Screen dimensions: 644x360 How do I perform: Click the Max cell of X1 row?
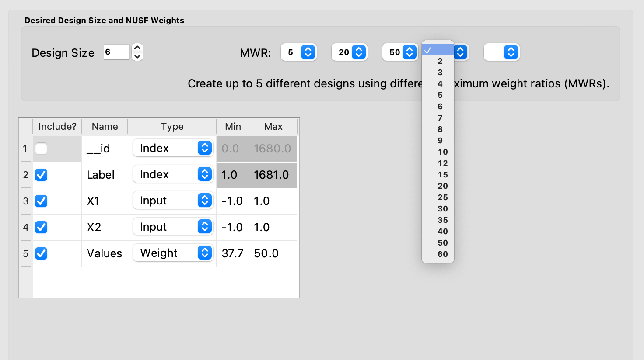pos(273,201)
